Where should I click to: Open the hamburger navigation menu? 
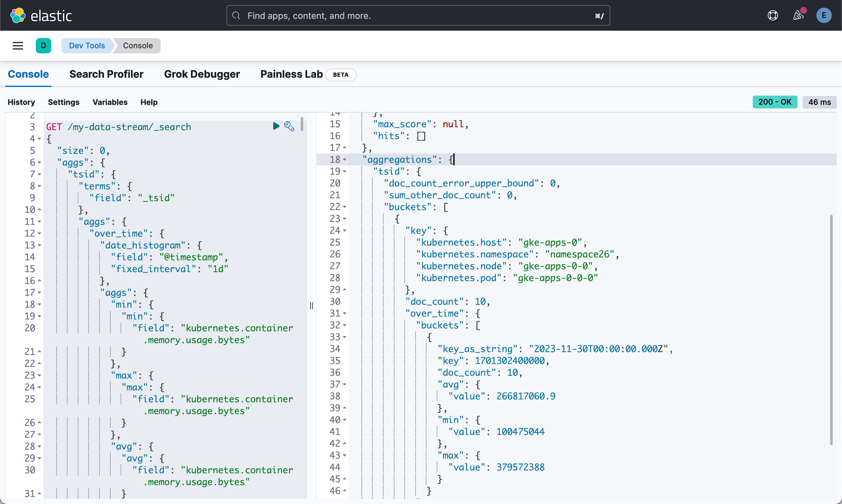coord(18,45)
